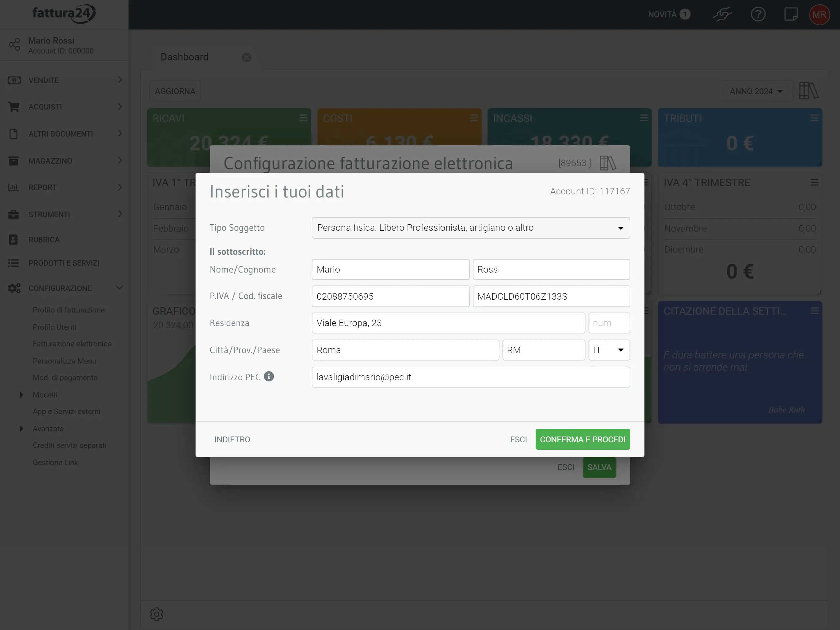Open App e Servizi esterni
The width and height of the screenshot is (840, 630).
(x=66, y=411)
